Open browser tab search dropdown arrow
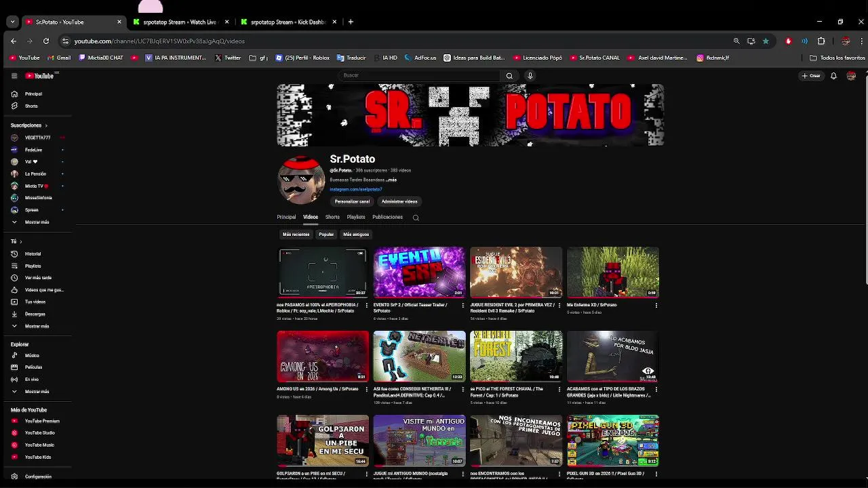This screenshot has height=488, width=868. (x=12, y=22)
